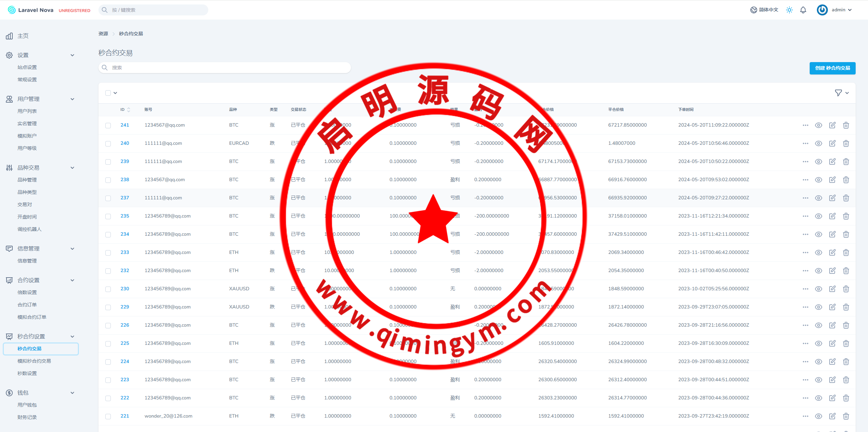Tick the checkbox for order 230
This screenshot has height=432, width=868.
coord(108,289)
